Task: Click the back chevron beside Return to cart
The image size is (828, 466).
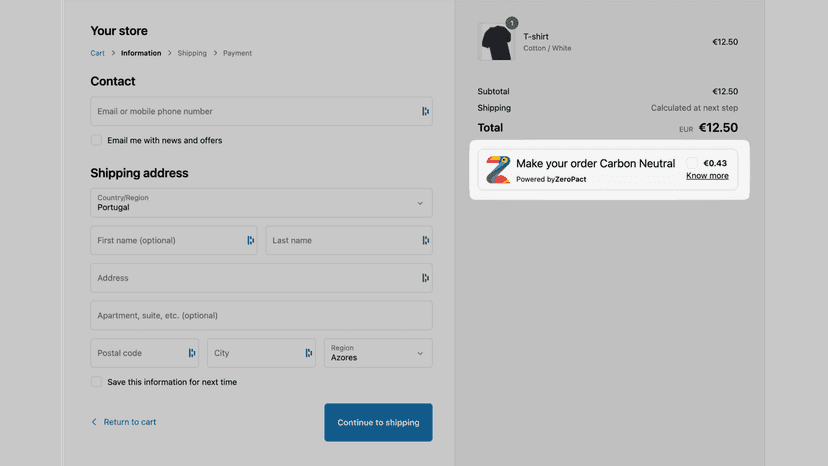Action: 94,422
